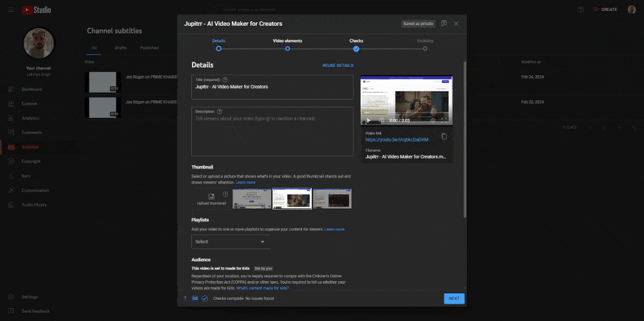Click the SD processing icon
This screenshot has width=644, height=321.
pyautogui.click(x=195, y=298)
